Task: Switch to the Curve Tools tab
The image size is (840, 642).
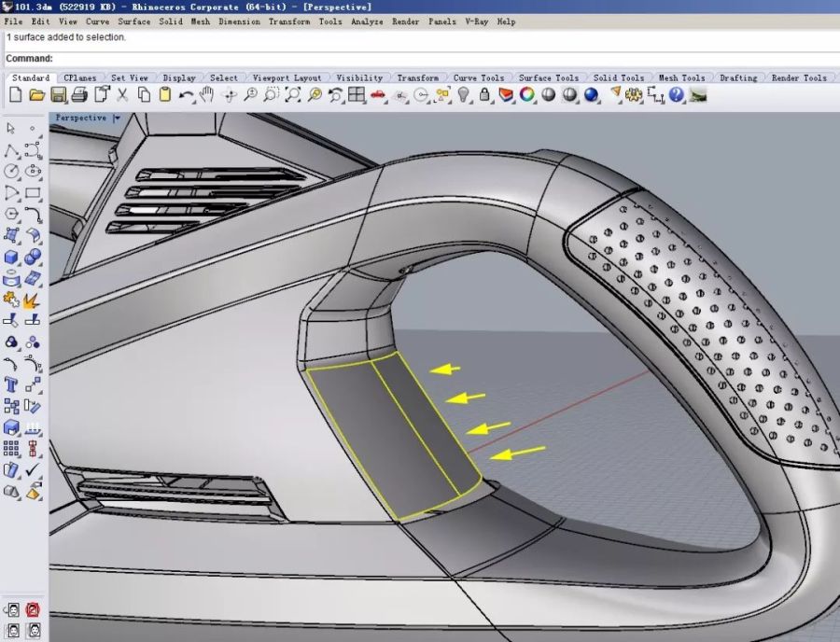Action: (x=479, y=78)
